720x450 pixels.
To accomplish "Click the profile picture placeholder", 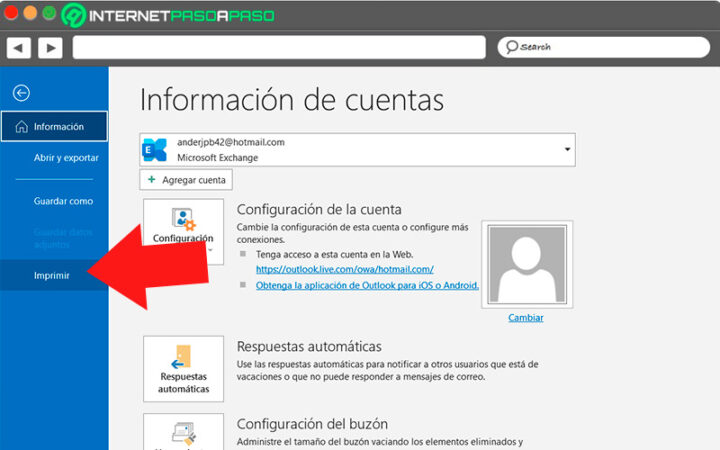I will [527, 264].
